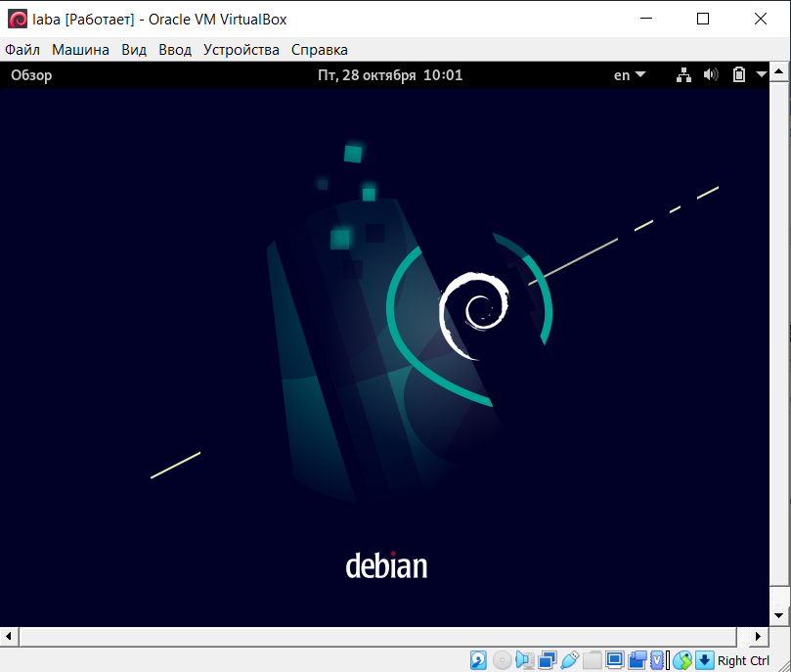This screenshot has height=672, width=791.
Task: Click the vertical scrollbar thumb
Action: coord(778,334)
